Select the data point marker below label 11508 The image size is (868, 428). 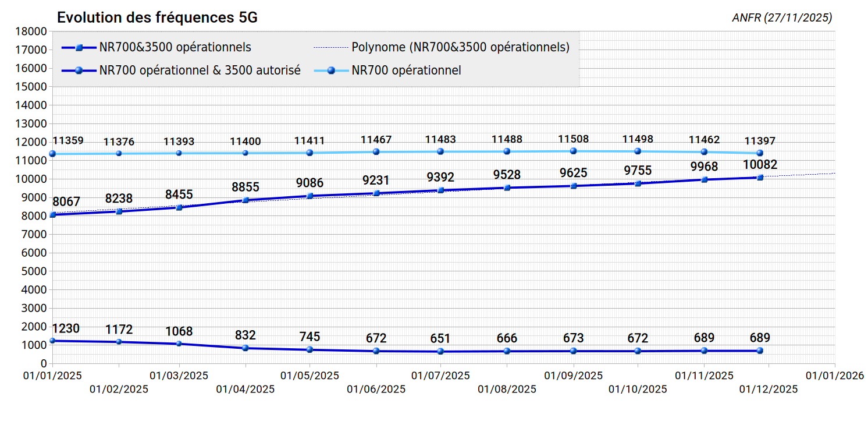click(573, 151)
